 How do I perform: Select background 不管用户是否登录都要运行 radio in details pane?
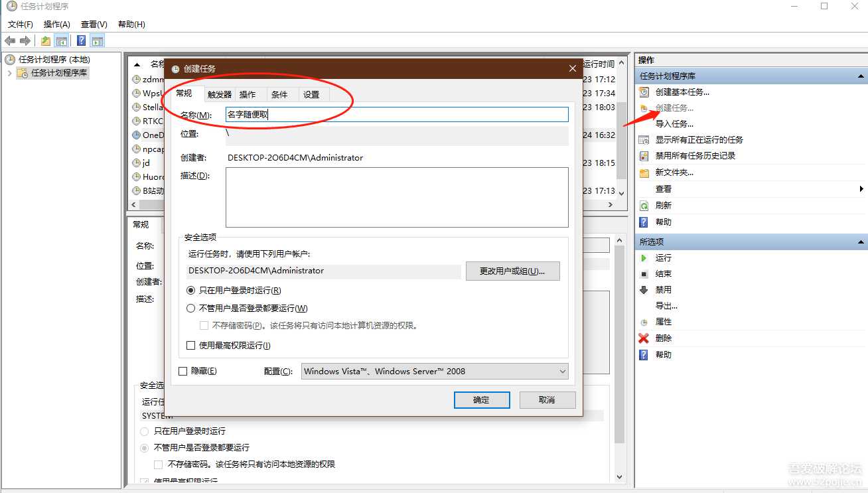(145, 448)
